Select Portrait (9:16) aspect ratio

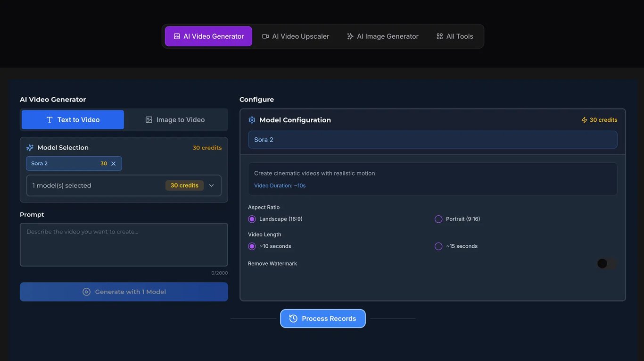(438, 219)
